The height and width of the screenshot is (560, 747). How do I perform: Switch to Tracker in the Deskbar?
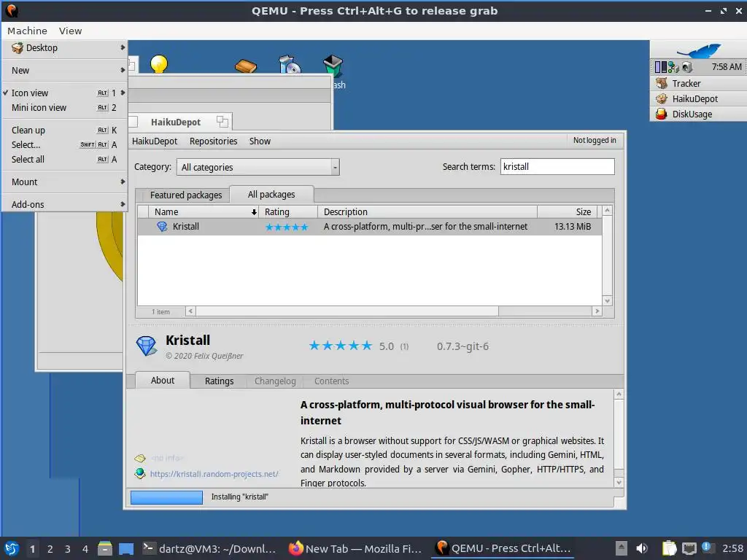pos(698,83)
